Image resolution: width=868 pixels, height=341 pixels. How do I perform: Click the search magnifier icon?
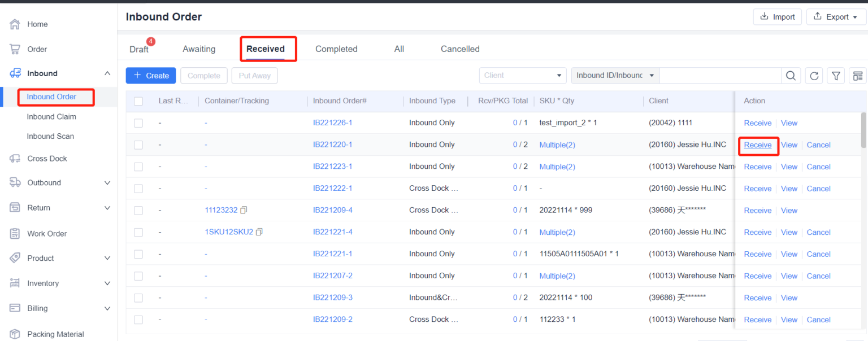coord(791,75)
